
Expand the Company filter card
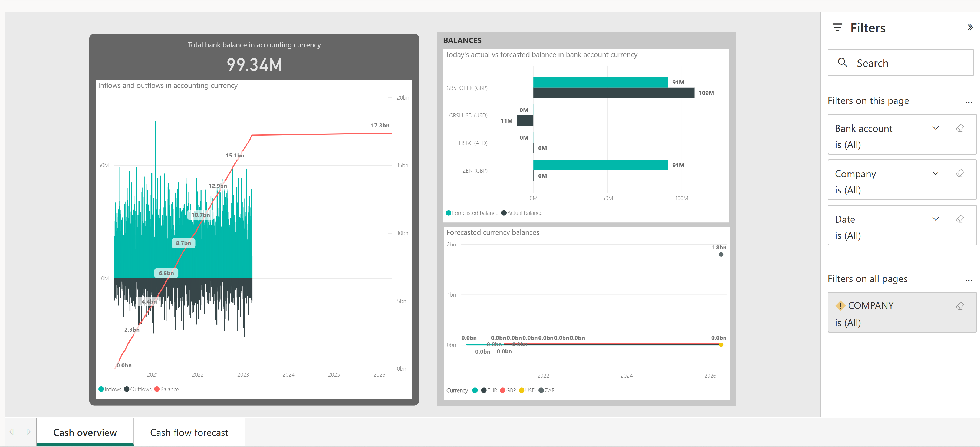pos(935,173)
